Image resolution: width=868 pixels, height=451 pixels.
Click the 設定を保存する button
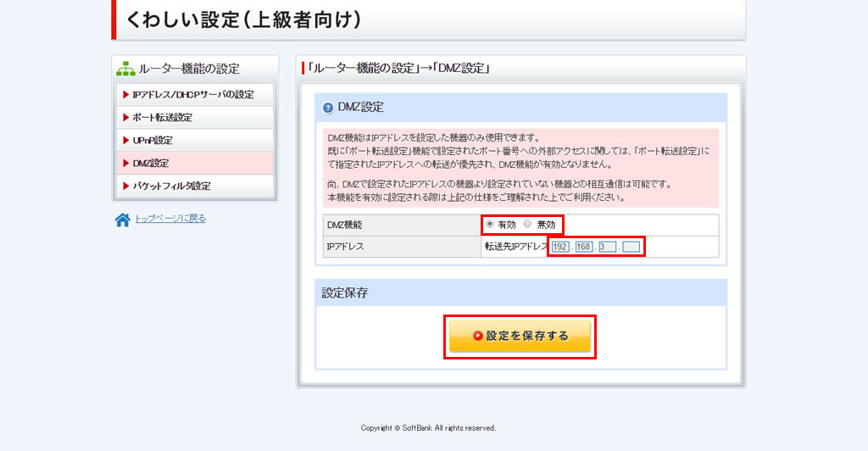click(x=520, y=336)
